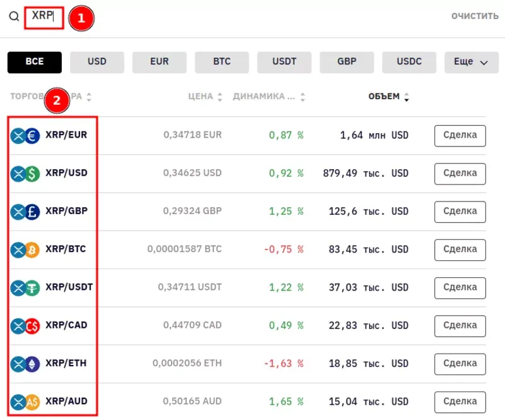Click Сделка button for XRP/GBP
Image resolution: width=505 pixels, height=420 pixels.
(x=460, y=212)
